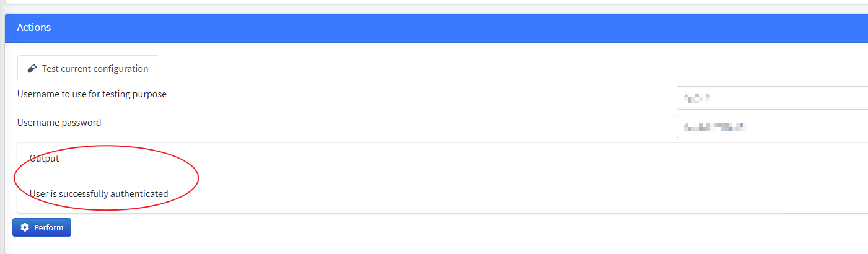Click the 'Test current configuration' tab label text
The height and width of the screenshot is (254, 868).
(x=95, y=69)
